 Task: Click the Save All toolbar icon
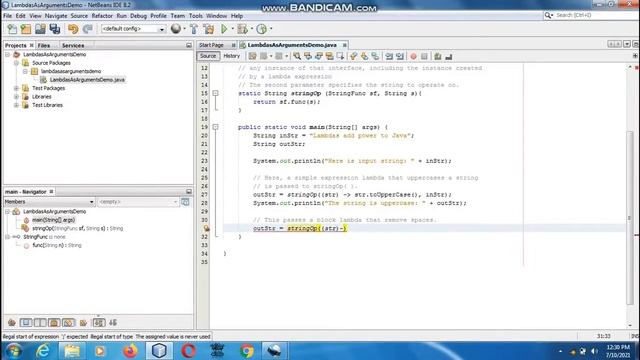pyautogui.click(x=55, y=29)
